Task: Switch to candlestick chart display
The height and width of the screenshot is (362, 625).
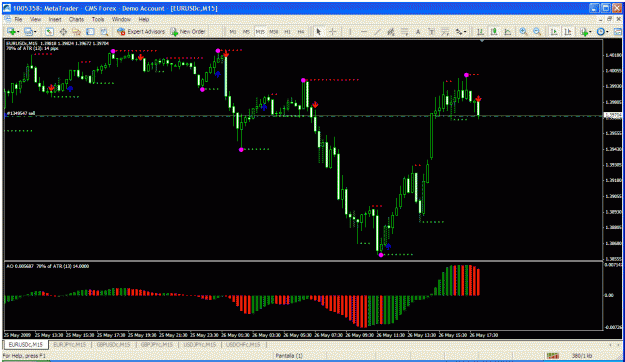Action: [x=494, y=31]
